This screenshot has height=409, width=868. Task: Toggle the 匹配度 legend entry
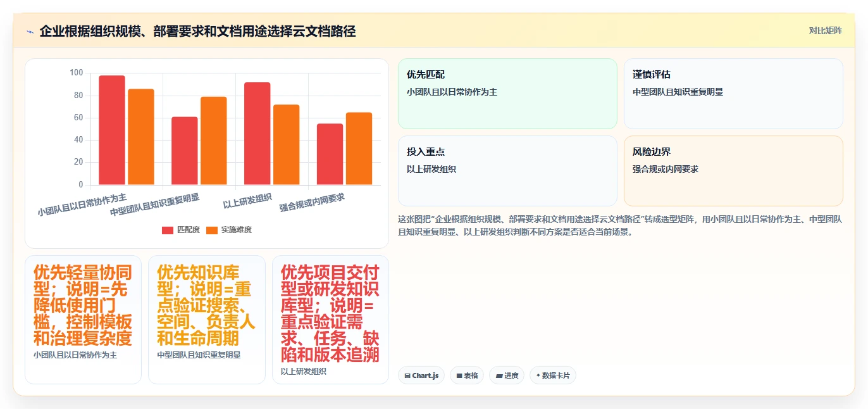tap(181, 230)
